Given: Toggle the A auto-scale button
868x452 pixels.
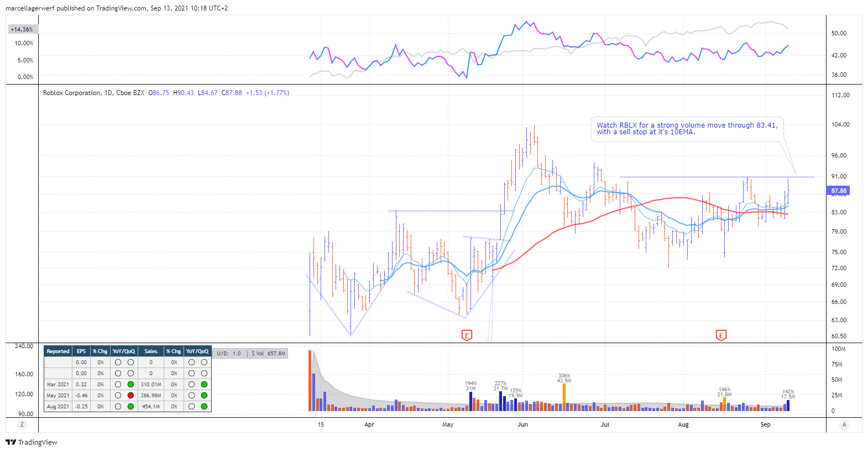Looking at the screenshot, I should tap(844, 424).
